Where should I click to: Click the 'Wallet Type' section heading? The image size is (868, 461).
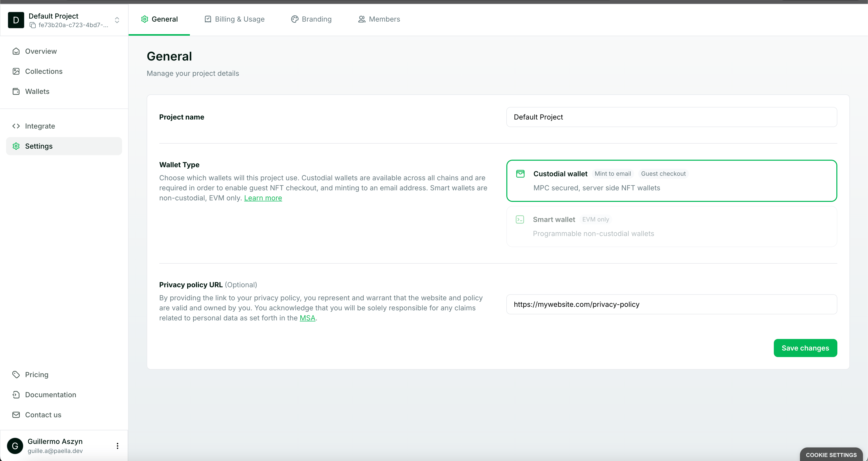click(179, 165)
